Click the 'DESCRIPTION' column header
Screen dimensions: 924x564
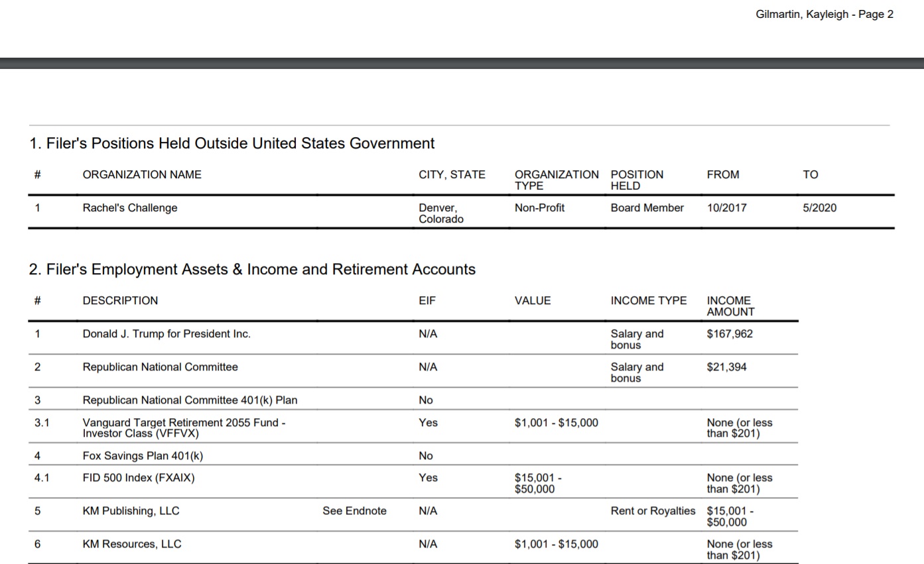[120, 301]
